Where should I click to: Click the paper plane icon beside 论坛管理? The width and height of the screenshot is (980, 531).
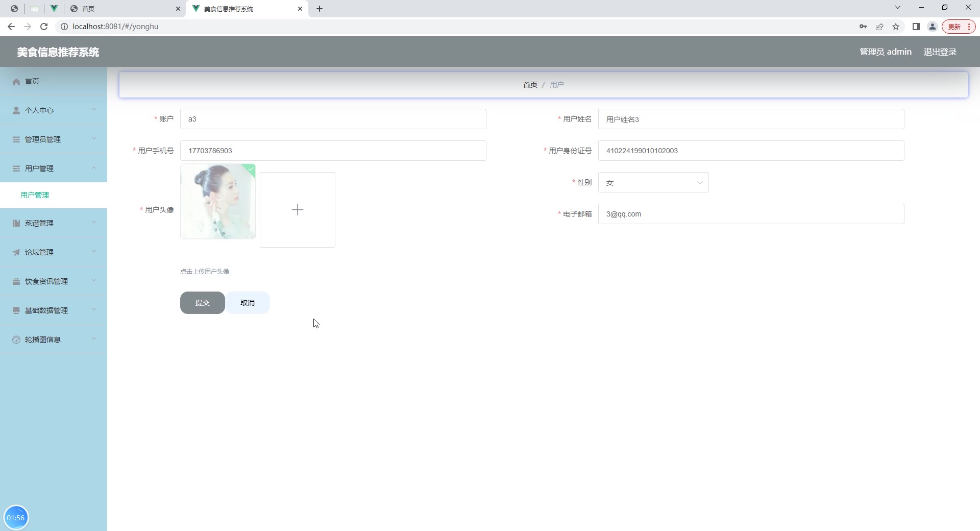click(x=16, y=252)
